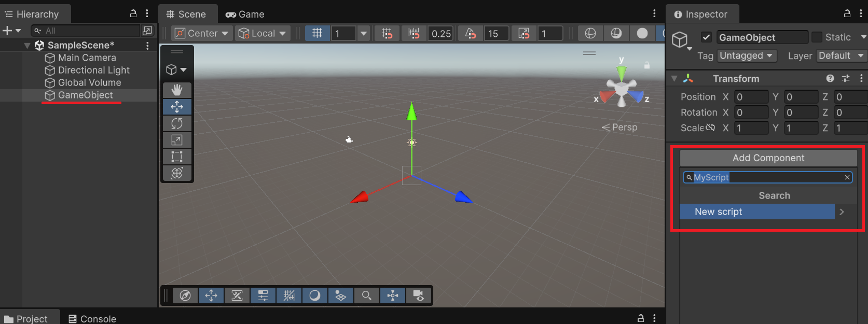Select Global Volume in Hierarchy

[83, 82]
